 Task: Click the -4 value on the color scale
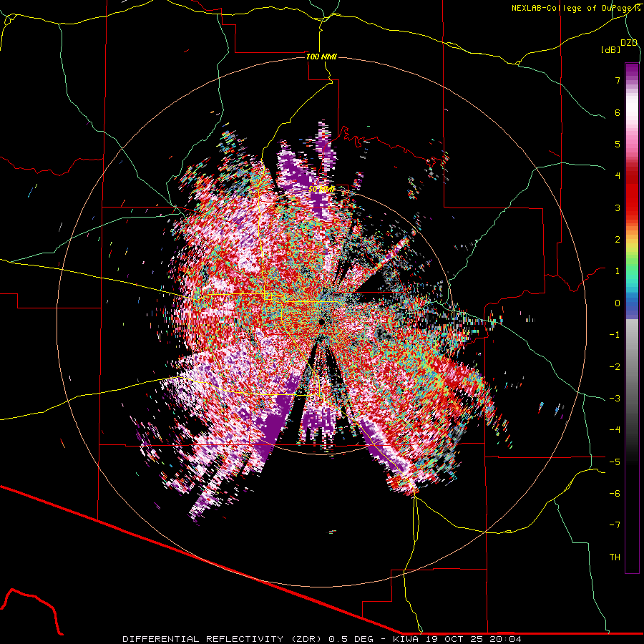point(615,430)
